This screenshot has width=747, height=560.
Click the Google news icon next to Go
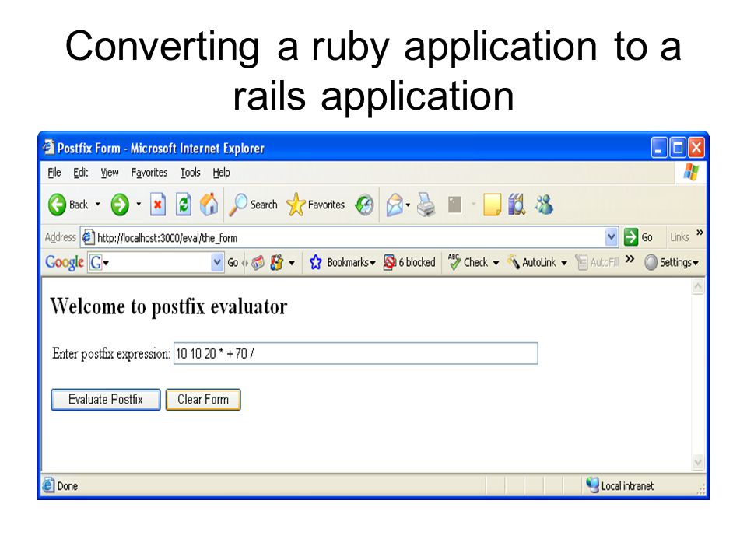[258, 262]
